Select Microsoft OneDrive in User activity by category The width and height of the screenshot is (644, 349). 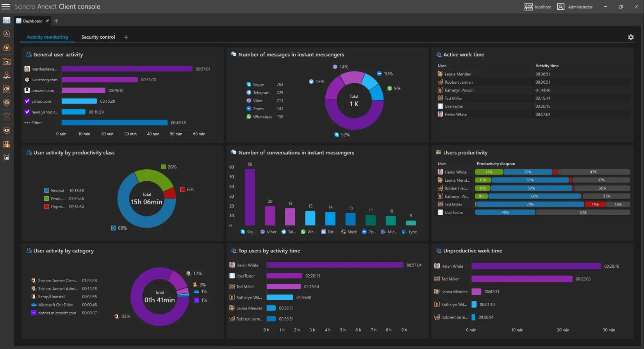(x=55, y=305)
